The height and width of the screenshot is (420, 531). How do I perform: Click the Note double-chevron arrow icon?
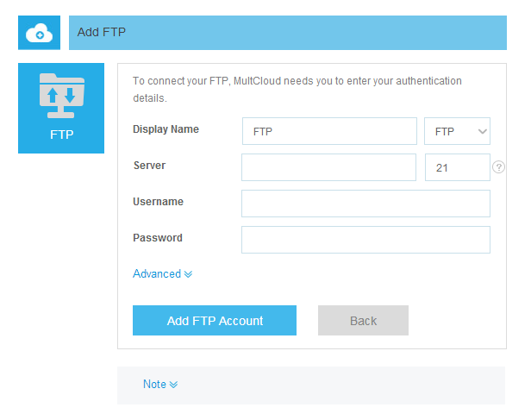[x=173, y=385]
